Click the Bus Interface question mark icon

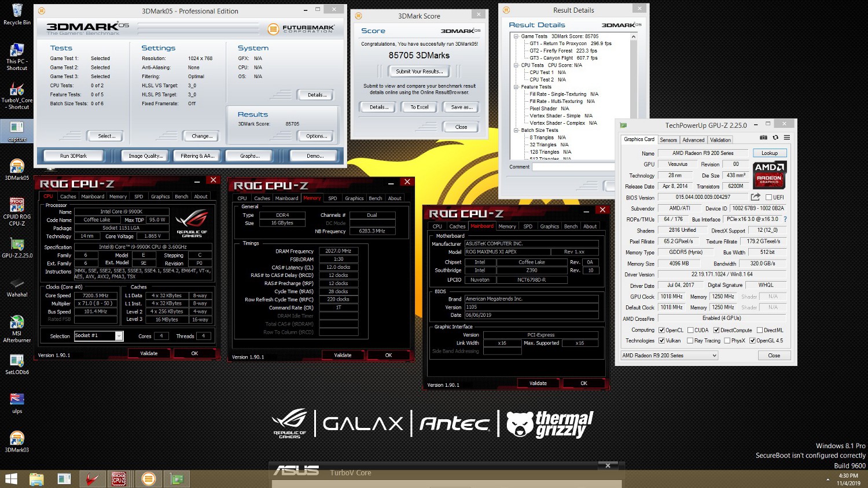coord(785,219)
